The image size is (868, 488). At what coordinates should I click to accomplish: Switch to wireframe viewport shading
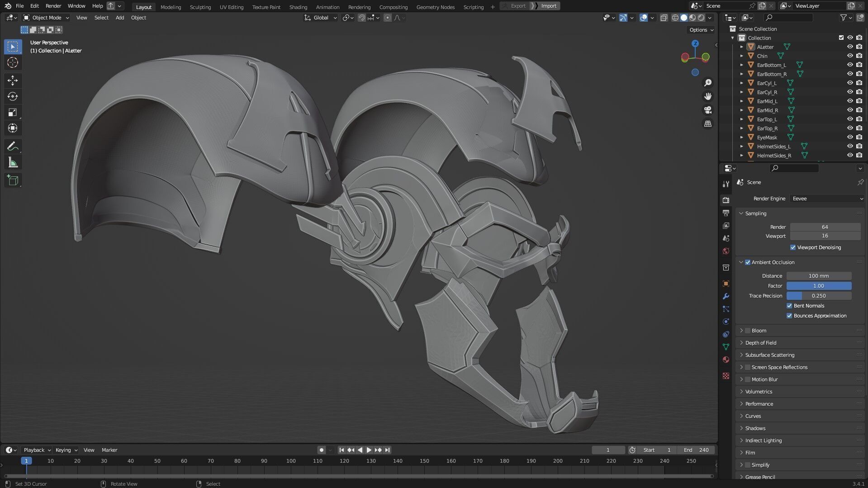click(675, 18)
